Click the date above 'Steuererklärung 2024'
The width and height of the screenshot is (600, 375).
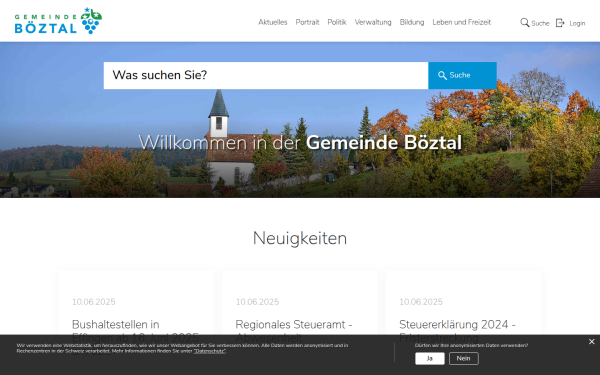pos(421,302)
